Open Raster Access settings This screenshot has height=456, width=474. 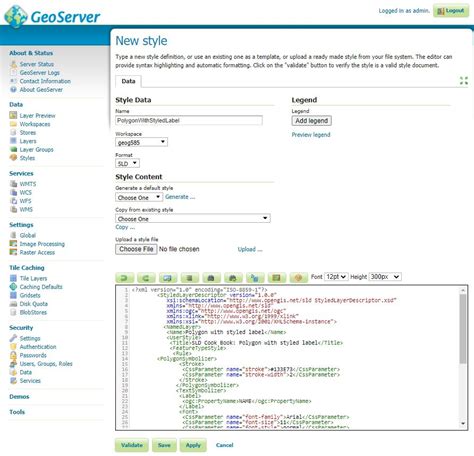tap(37, 252)
